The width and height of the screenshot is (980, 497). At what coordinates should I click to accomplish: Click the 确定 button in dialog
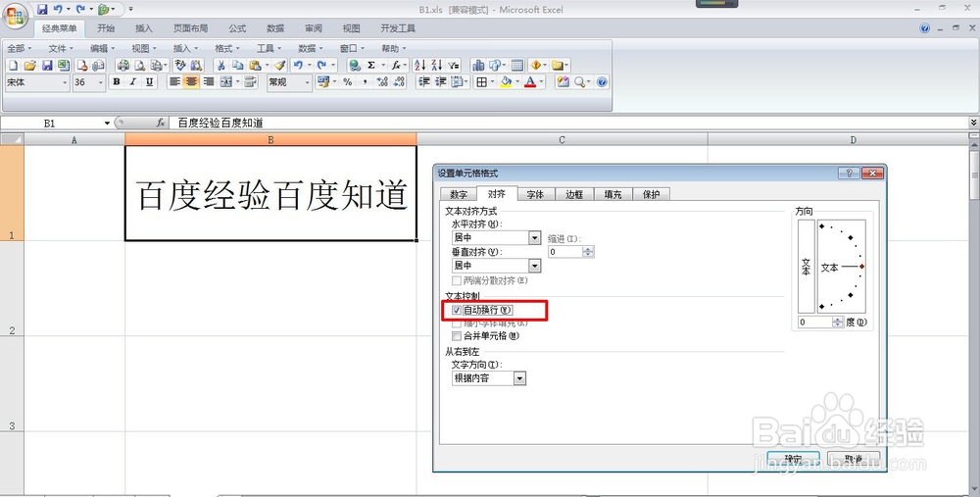pos(793,459)
